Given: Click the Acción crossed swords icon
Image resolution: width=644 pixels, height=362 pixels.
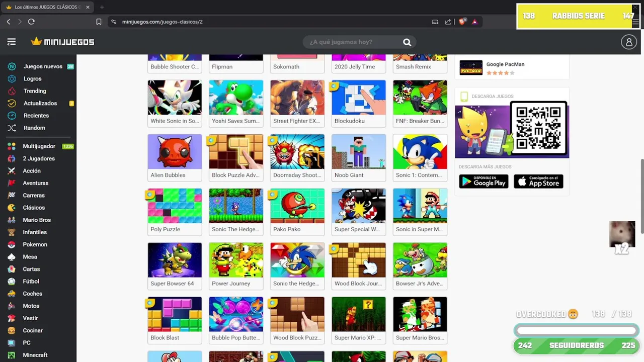Looking at the screenshot, I should click(x=12, y=171).
